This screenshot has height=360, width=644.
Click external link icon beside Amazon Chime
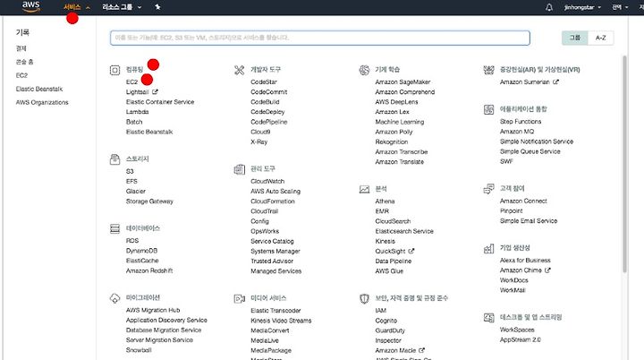point(547,270)
